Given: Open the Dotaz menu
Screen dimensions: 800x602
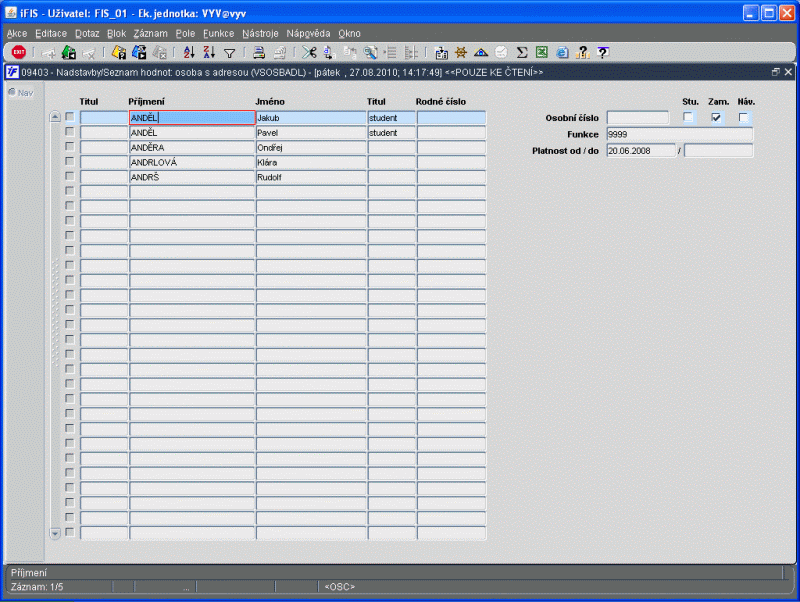Looking at the screenshot, I should 87,34.
